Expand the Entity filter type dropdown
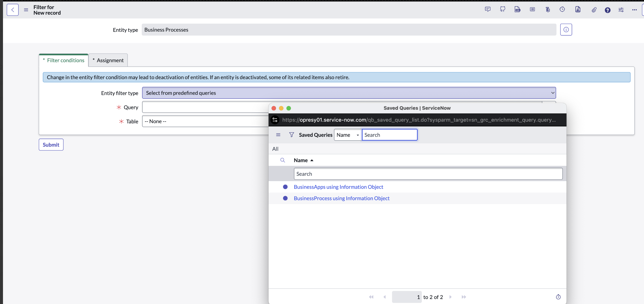 pos(349,93)
